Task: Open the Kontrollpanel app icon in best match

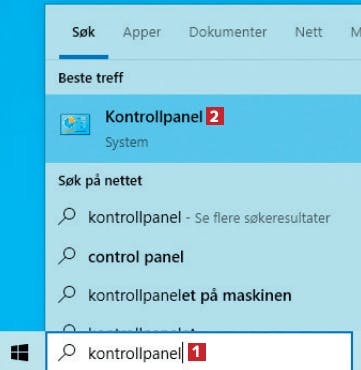Action: 75,124
